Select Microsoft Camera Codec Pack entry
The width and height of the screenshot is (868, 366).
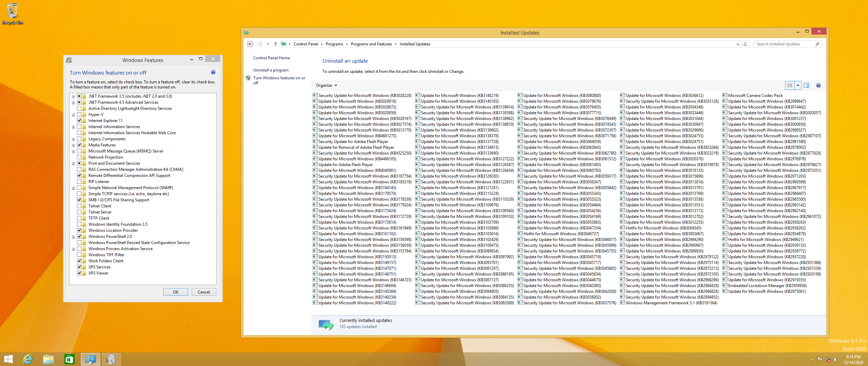[752, 96]
